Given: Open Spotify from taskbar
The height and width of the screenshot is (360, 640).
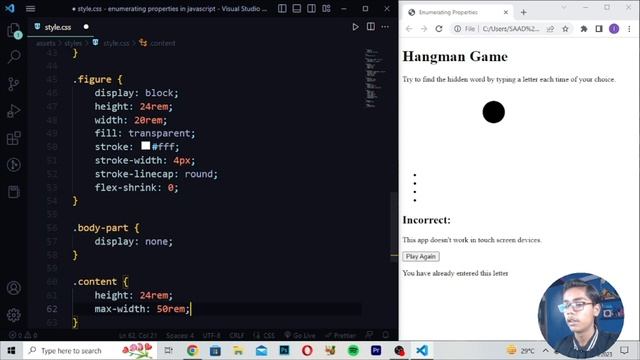Looking at the screenshot, I should pos(353,351).
